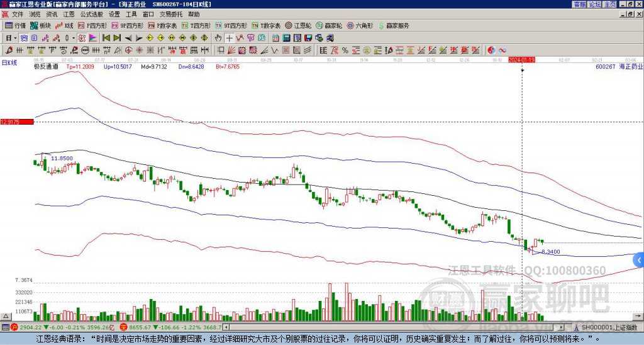
Task: Click the Tp=11.2009 indicator value
Action: coord(80,66)
